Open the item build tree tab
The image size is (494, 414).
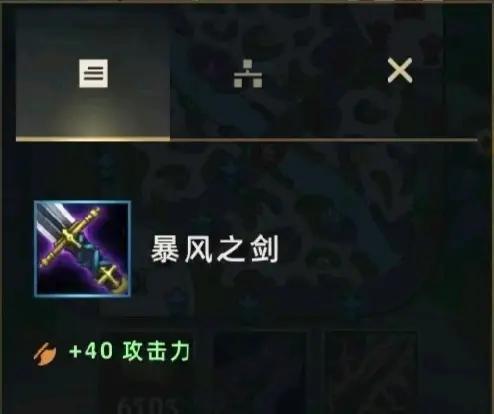tap(248, 74)
